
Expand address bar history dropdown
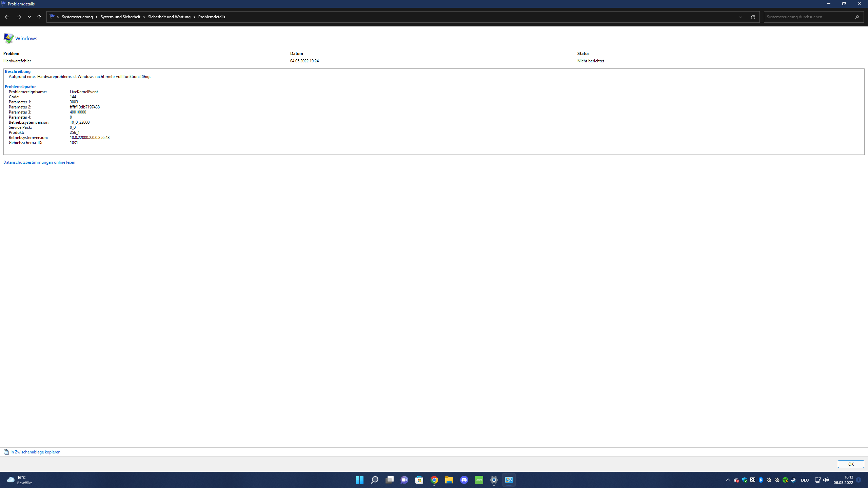[x=741, y=17]
